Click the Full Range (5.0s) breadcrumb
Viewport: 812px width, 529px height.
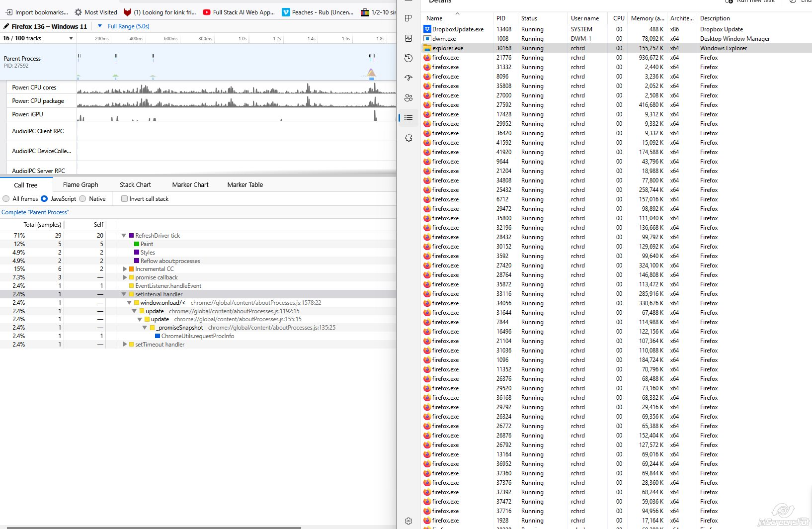coord(128,26)
